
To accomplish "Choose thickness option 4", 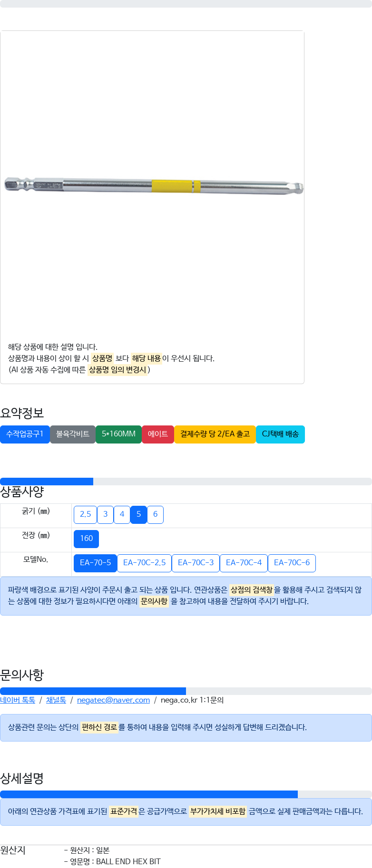I will pos(122,514).
